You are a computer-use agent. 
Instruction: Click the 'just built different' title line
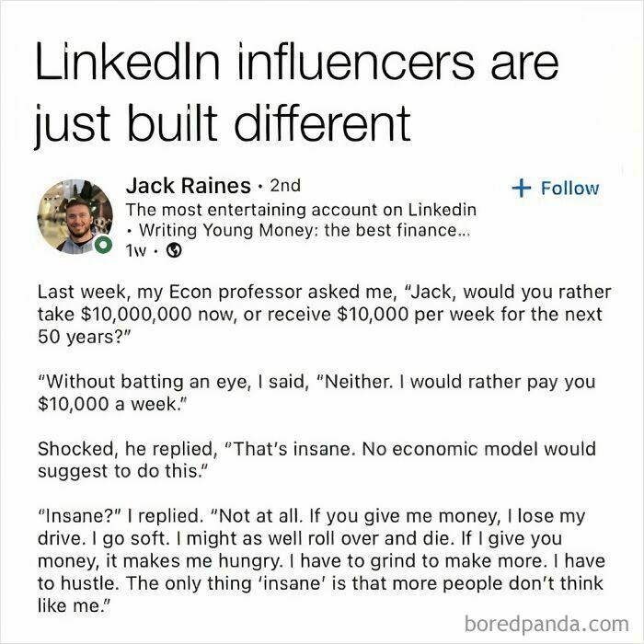pos(222,121)
